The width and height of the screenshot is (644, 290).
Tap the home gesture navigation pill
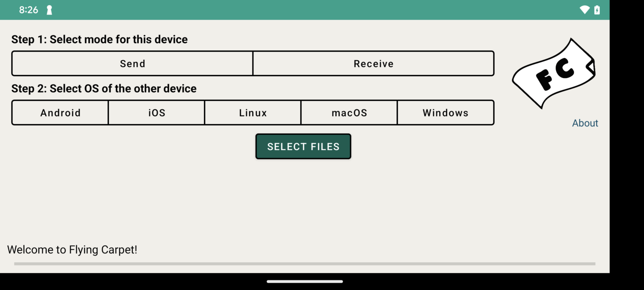[305, 282]
